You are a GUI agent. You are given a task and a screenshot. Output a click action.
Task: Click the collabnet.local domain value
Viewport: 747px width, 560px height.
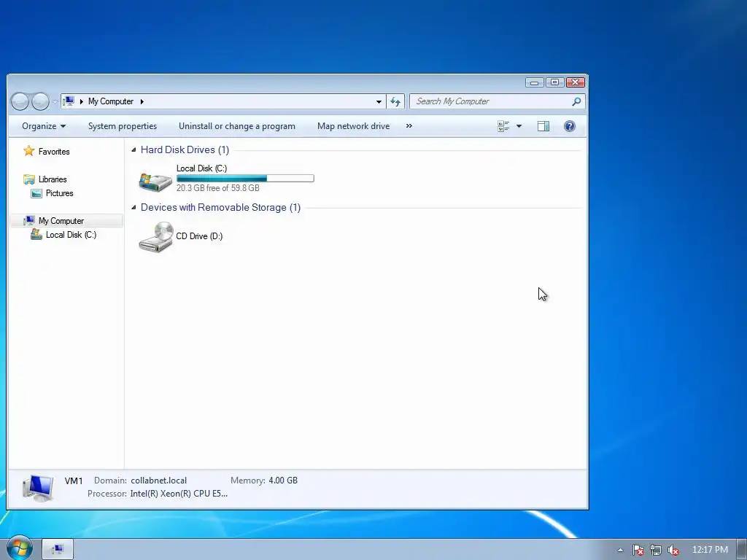tap(158, 481)
